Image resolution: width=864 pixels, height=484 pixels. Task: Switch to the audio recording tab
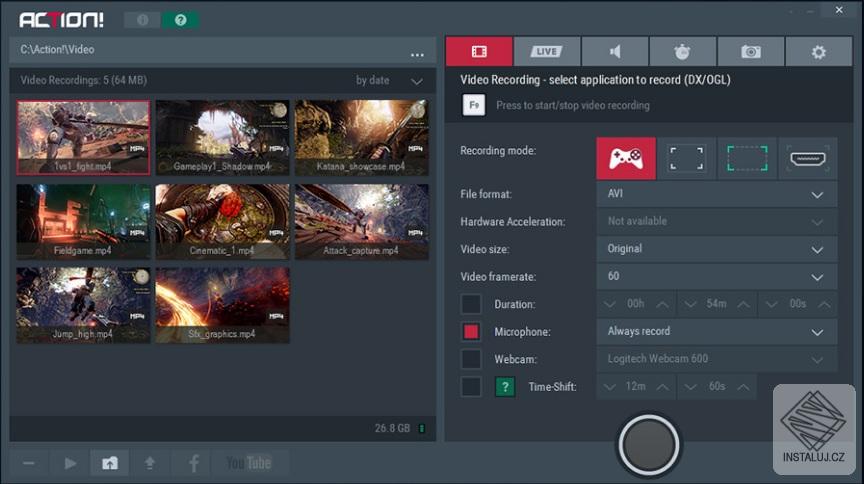615,51
